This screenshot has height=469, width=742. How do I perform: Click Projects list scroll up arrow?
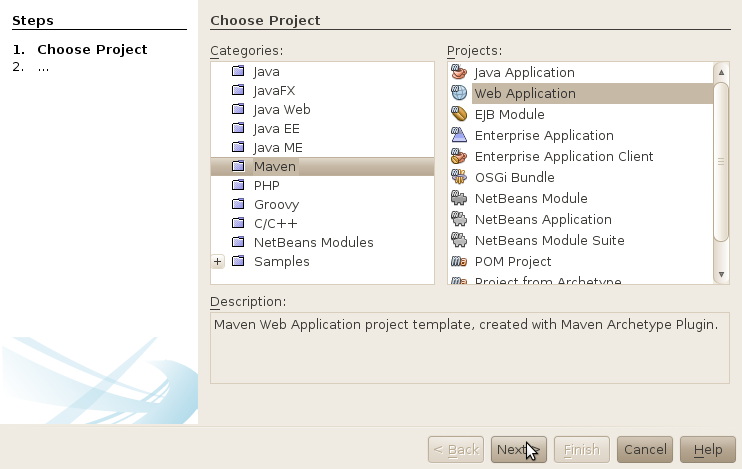point(721,72)
